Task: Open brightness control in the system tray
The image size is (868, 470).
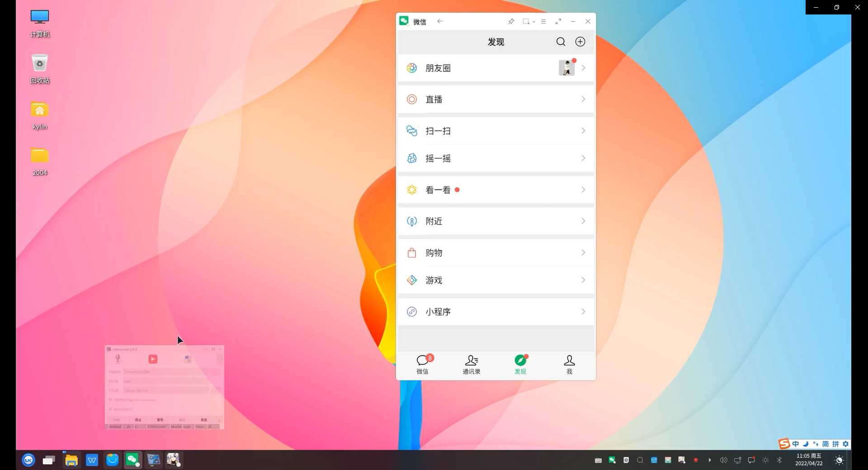Action: point(765,460)
